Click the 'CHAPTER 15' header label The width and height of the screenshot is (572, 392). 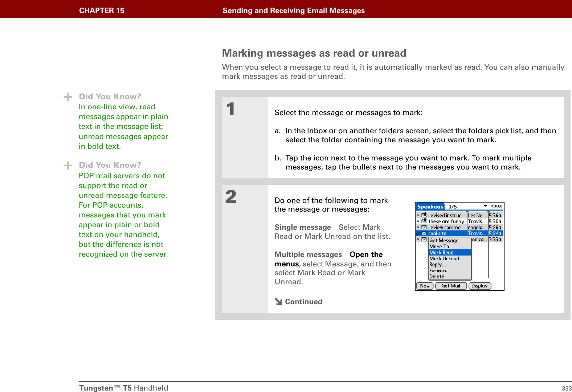point(102,11)
